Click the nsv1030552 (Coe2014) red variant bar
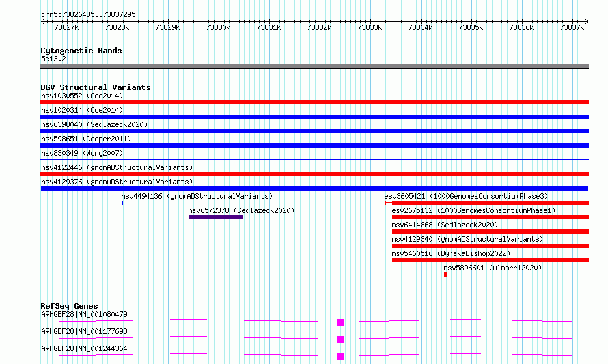Screen dimensions: 608x364 click(314, 102)
